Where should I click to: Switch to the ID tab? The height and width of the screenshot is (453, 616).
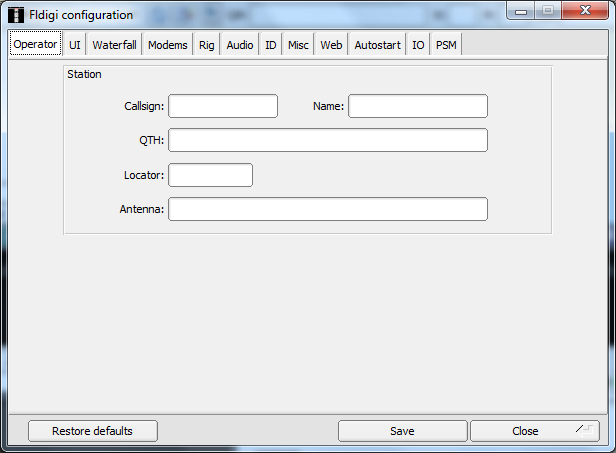(271, 45)
